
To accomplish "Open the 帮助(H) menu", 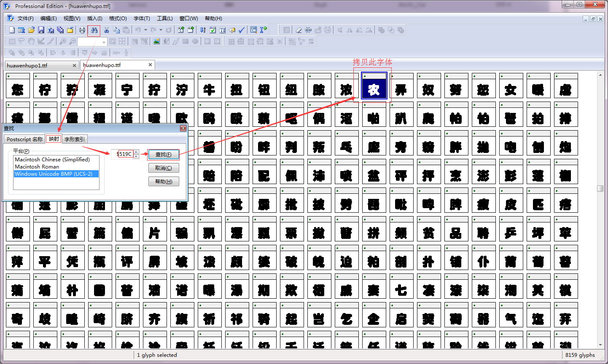I will (213, 19).
